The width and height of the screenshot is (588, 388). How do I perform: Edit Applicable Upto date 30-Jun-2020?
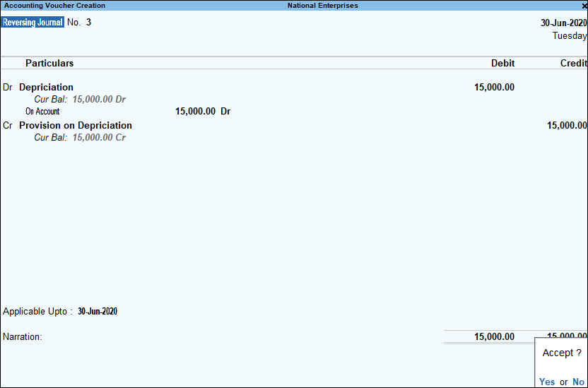pos(98,312)
